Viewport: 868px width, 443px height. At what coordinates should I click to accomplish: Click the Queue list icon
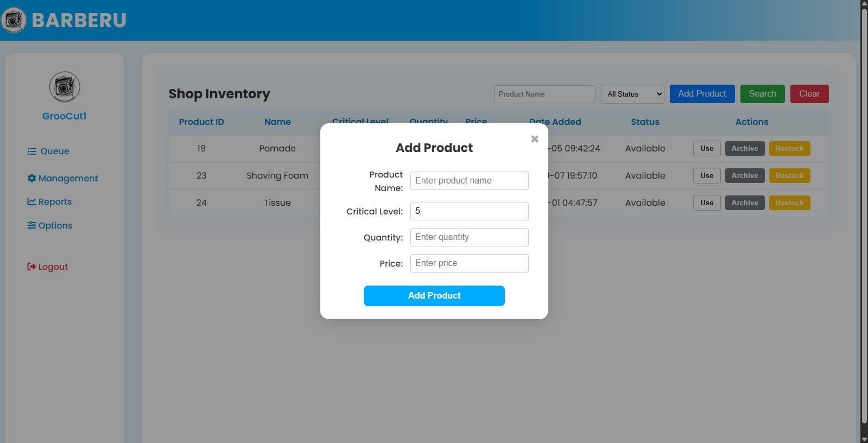click(x=32, y=151)
